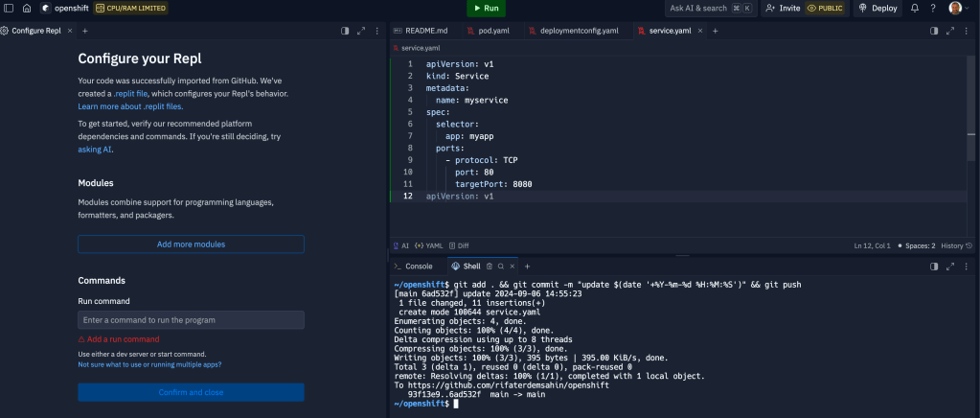Add new tab beside Configure Repl
Viewport: 980px width, 418px height.
(85, 31)
